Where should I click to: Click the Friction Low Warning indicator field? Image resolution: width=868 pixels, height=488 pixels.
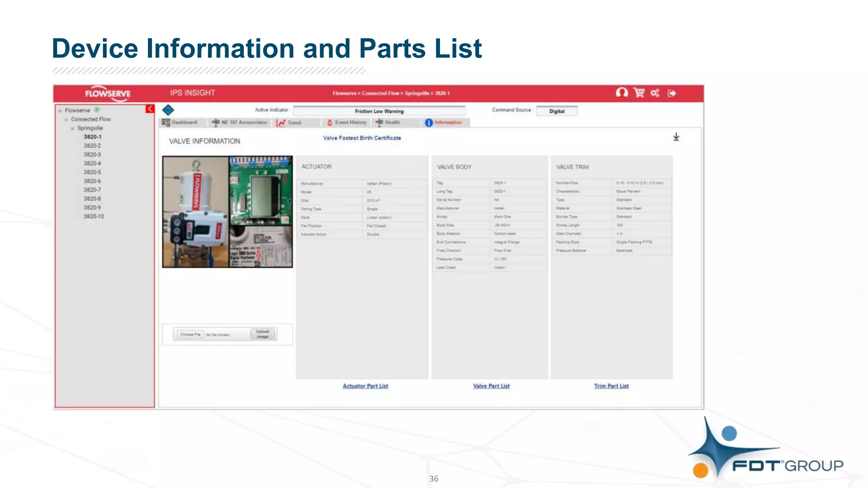pyautogui.click(x=379, y=111)
